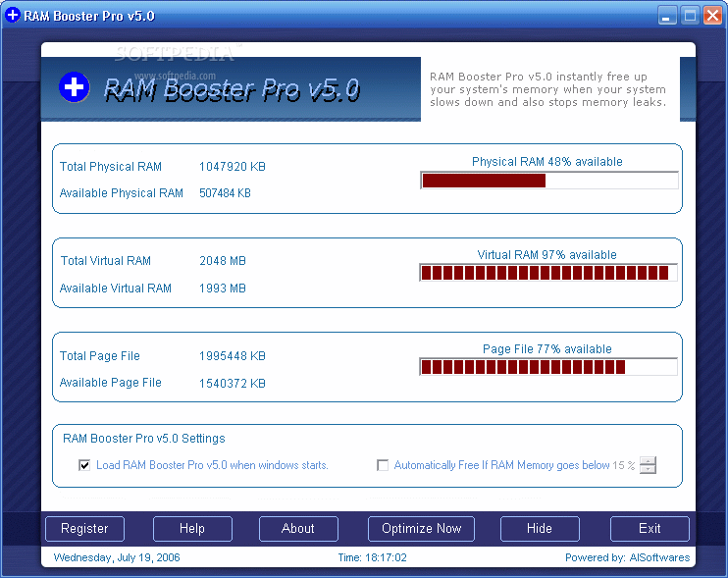Click the Page File progress bar
The height and width of the screenshot is (578, 728).
548,367
